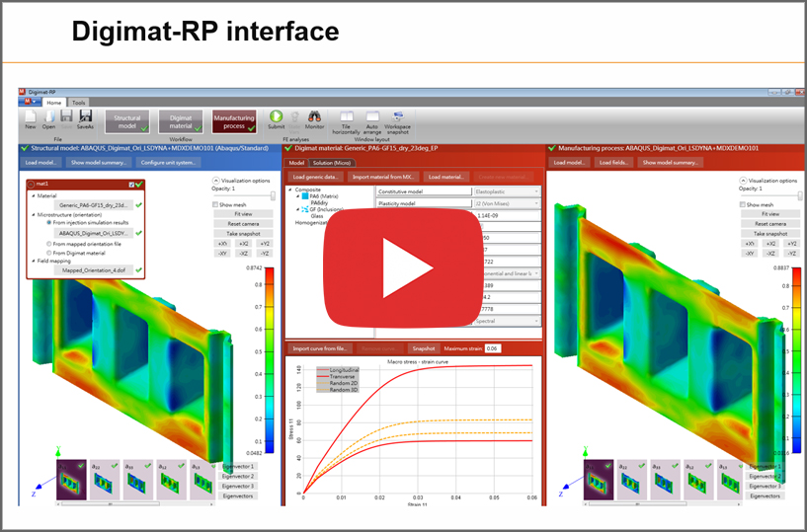Select the Structural model workflow step
The width and height of the screenshot is (807, 532).
(127, 122)
